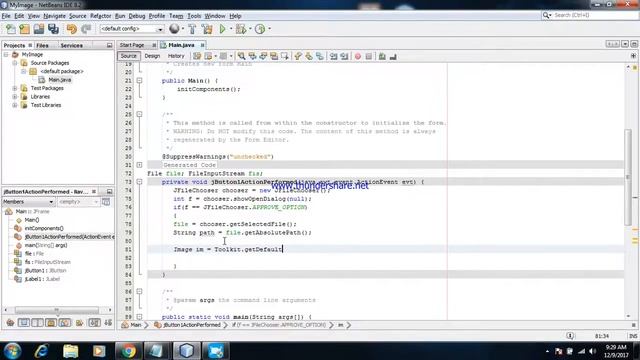This screenshot has width=640, height=360.
Task: Click the Navigator horizontal scrollbar
Action: point(57,310)
